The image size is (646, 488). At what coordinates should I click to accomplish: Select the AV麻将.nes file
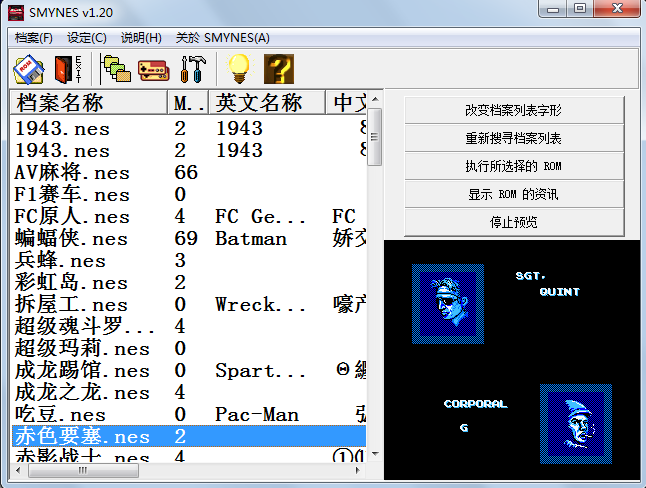pos(189,172)
